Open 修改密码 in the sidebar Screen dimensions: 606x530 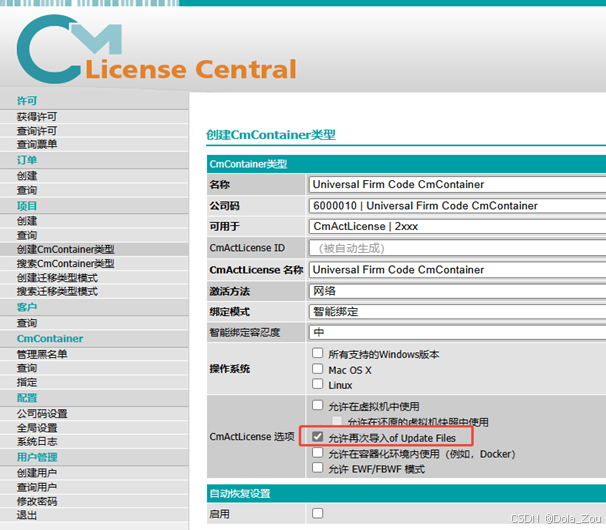(37, 501)
